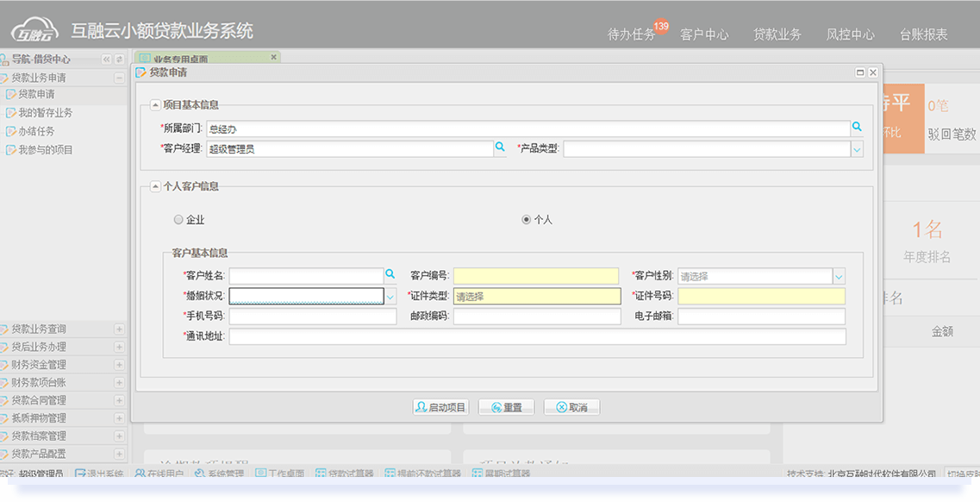Select the 个人 radio button

[527, 220]
